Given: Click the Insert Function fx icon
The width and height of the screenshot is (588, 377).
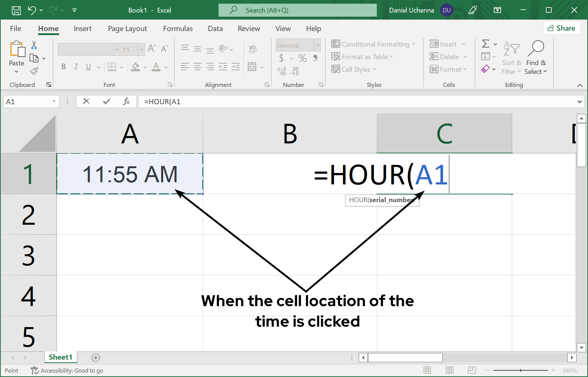Looking at the screenshot, I should 126,101.
